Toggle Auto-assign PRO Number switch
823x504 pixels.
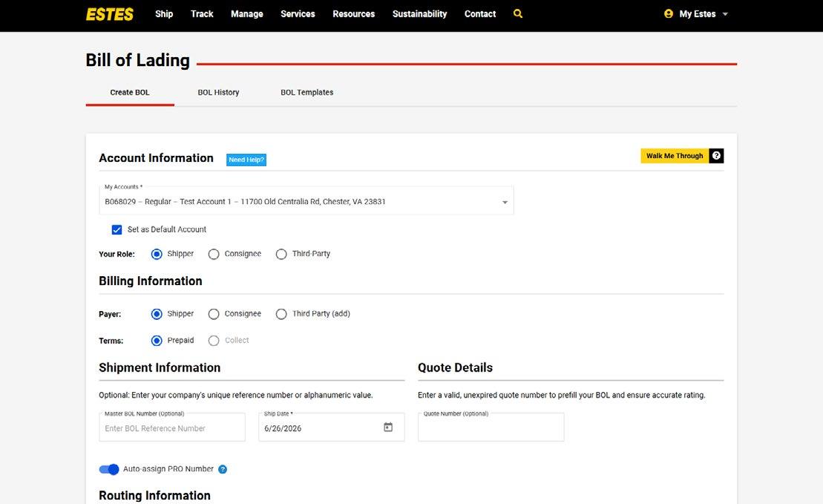click(109, 469)
